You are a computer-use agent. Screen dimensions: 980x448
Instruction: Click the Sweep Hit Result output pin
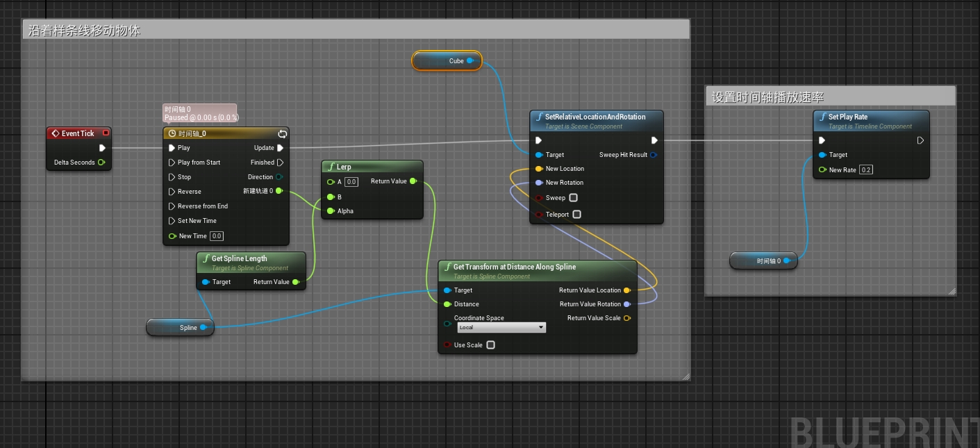click(654, 155)
